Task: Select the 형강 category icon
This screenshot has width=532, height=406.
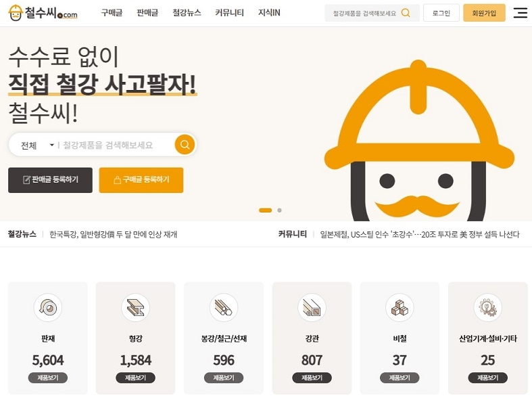Action: click(135, 308)
